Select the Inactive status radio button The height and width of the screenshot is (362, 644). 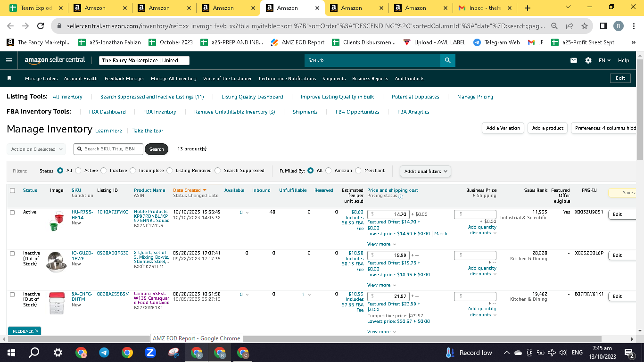[104, 171]
